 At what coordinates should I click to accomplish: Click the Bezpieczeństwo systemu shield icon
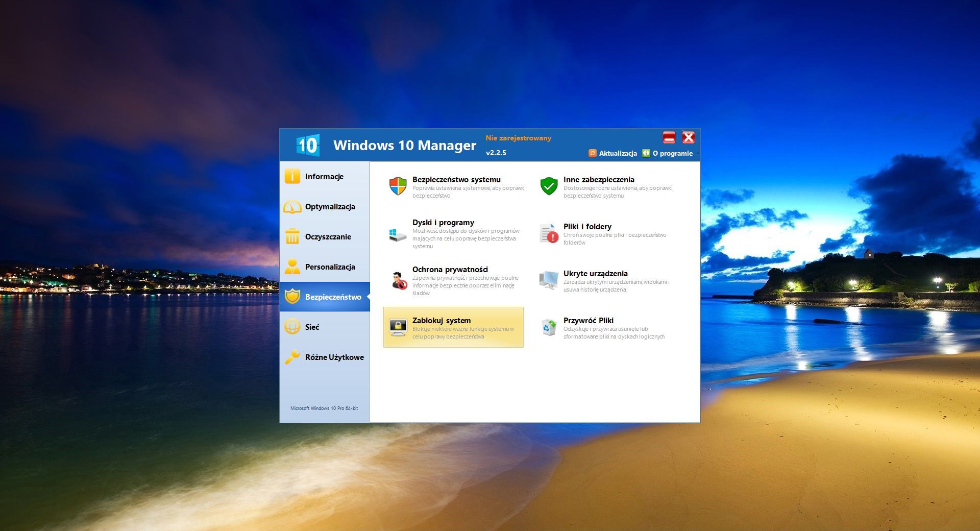pos(398,186)
